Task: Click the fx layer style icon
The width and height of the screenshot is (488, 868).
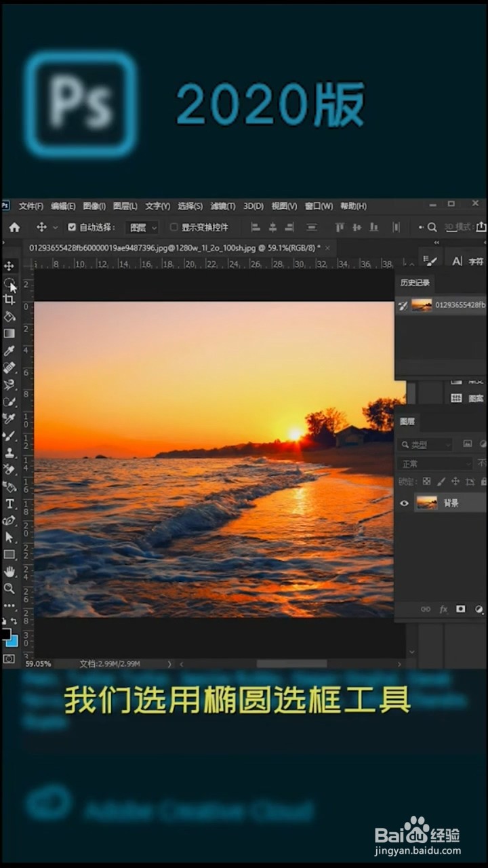Action: [x=443, y=609]
